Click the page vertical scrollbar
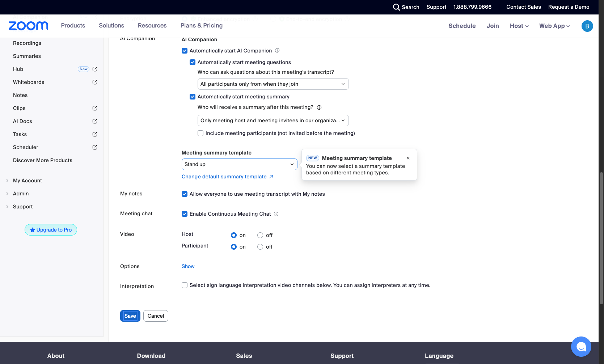 coord(601,239)
